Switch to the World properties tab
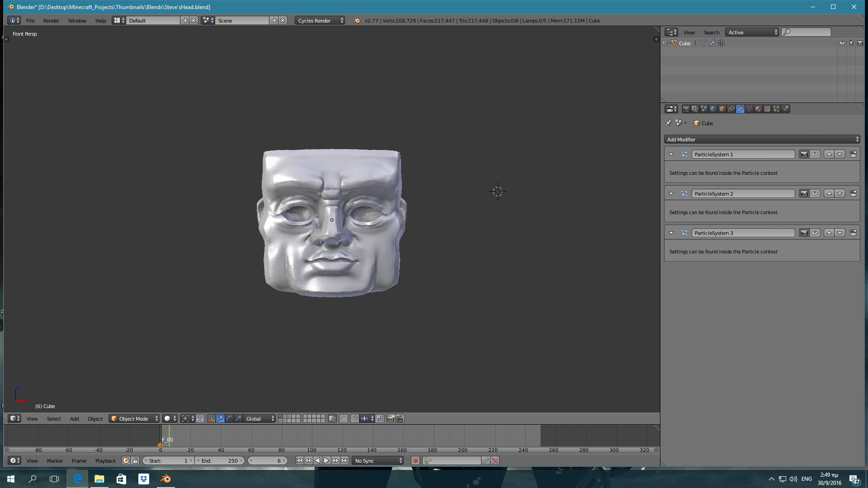Screen dimensions: 868x488 pyautogui.click(x=712, y=109)
